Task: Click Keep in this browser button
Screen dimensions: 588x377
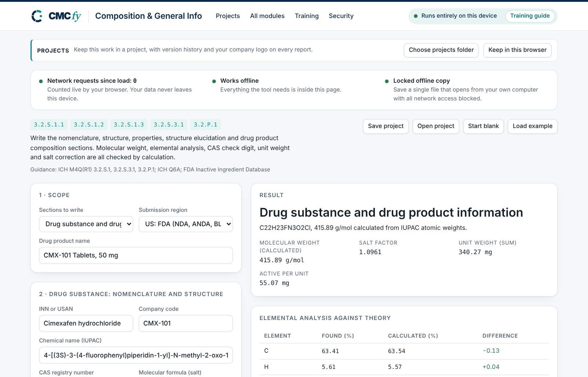Action: coord(517,50)
